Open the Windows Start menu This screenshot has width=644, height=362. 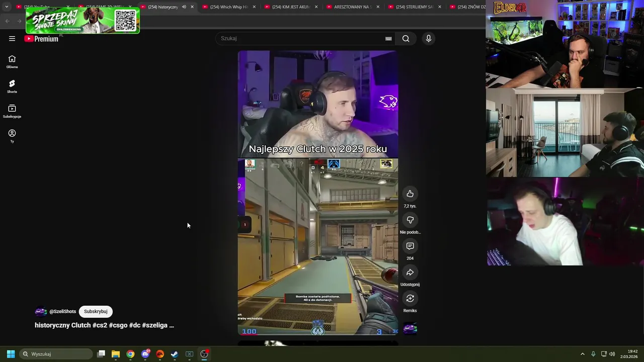click(x=11, y=354)
